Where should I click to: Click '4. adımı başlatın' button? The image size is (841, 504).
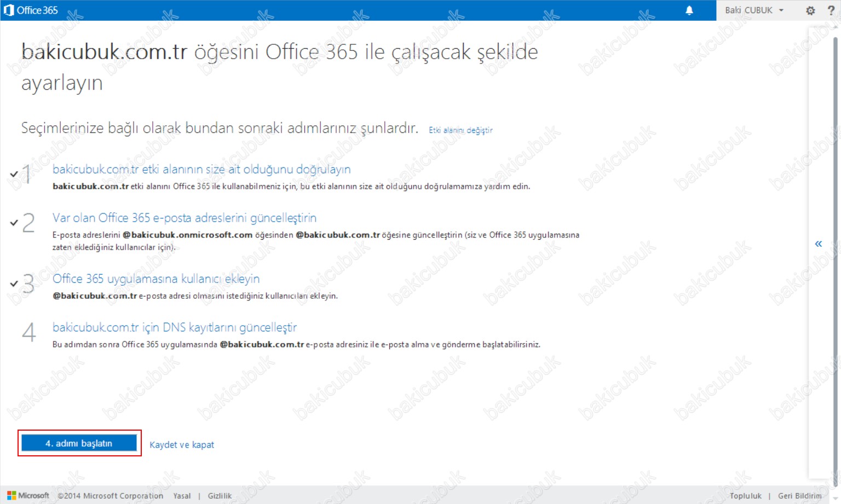click(79, 443)
